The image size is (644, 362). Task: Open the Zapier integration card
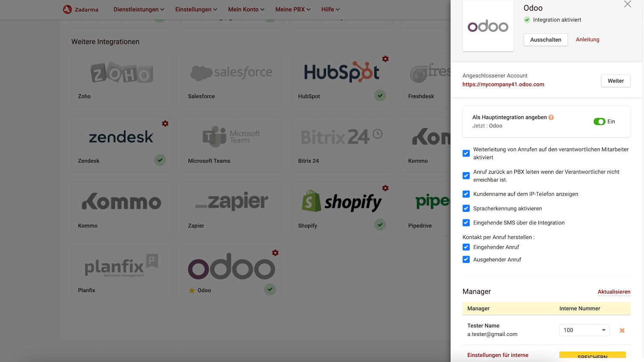point(232,209)
